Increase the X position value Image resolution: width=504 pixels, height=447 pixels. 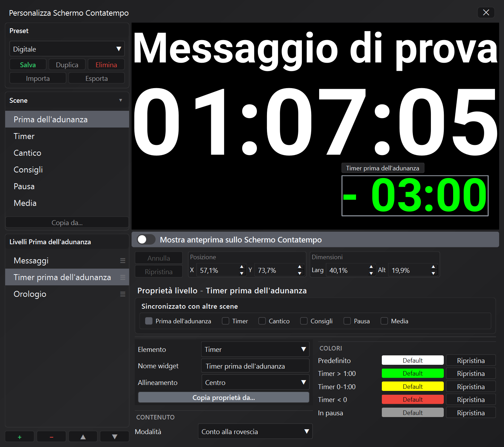(242, 267)
